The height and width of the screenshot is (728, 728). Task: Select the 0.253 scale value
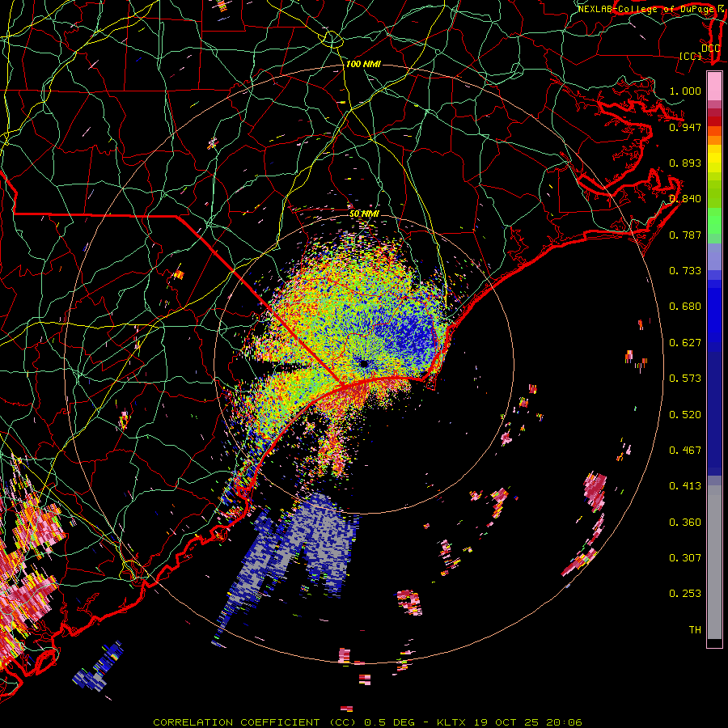(685, 594)
